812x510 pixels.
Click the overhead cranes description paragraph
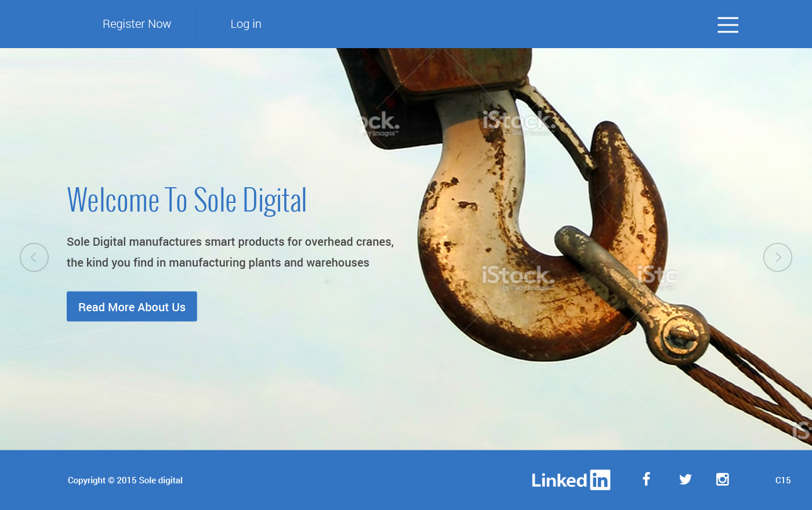point(230,252)
